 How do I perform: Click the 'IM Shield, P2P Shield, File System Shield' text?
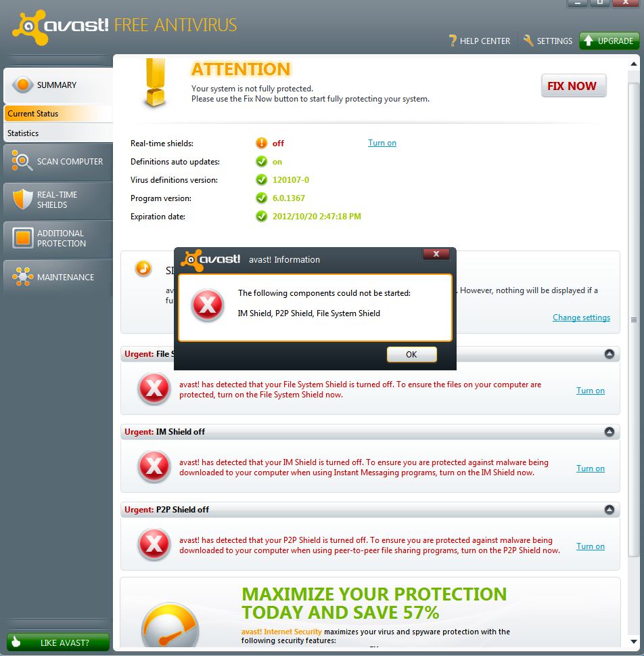[308, 313]
